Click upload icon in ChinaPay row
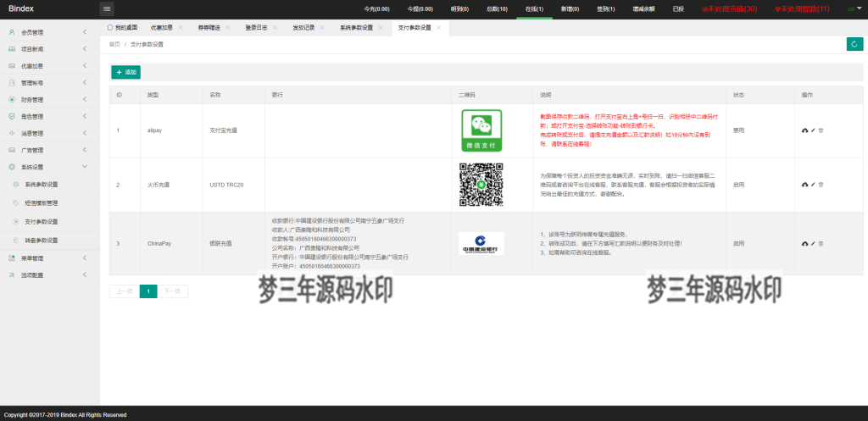868x421 pixels. pyautogui.click(x=805, y=243)
